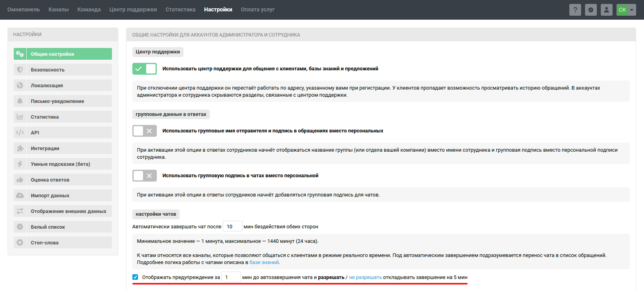Click the auto-complete chat minutes field
This screenshot has height=290, width=644.
point(233,226)
